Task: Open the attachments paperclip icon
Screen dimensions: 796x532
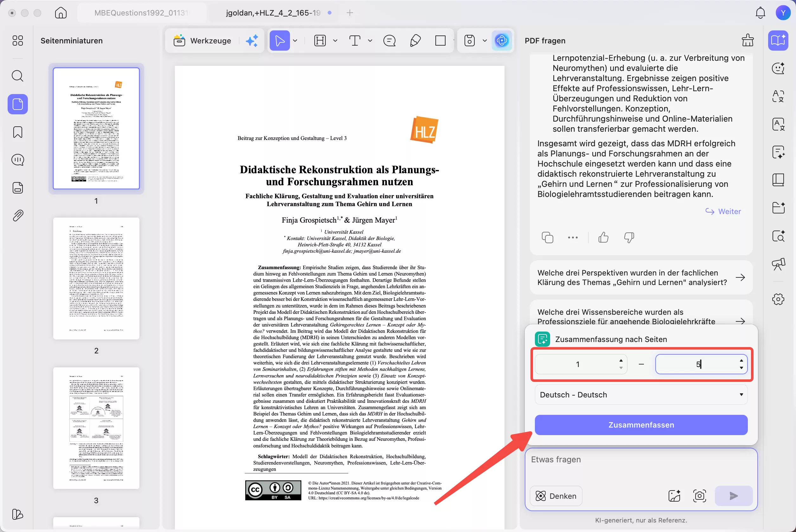Action: pyautogui.click(x=18, y=215)
